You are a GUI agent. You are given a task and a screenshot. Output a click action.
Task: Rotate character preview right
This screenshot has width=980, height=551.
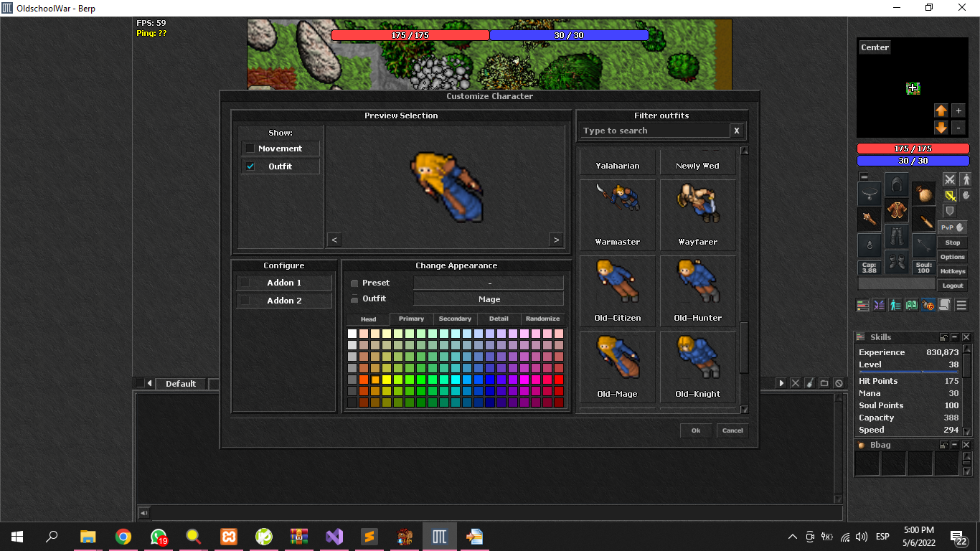point(556,240)
